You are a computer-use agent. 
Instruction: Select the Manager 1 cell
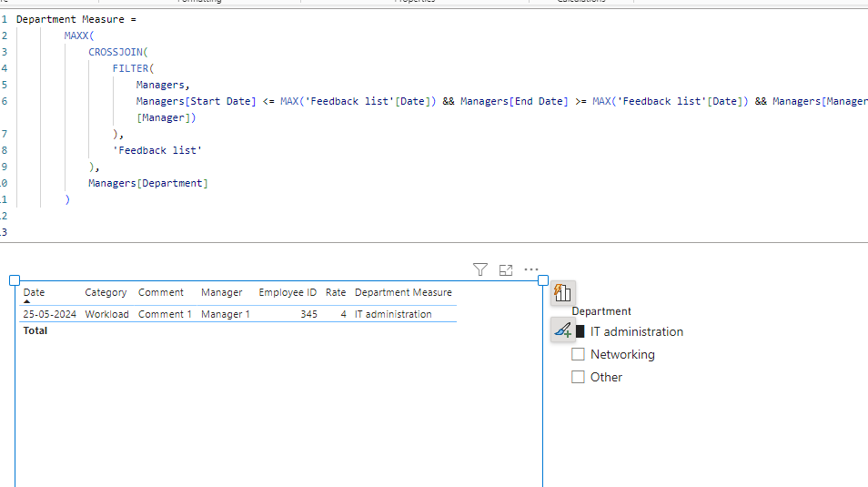[226, 314]
